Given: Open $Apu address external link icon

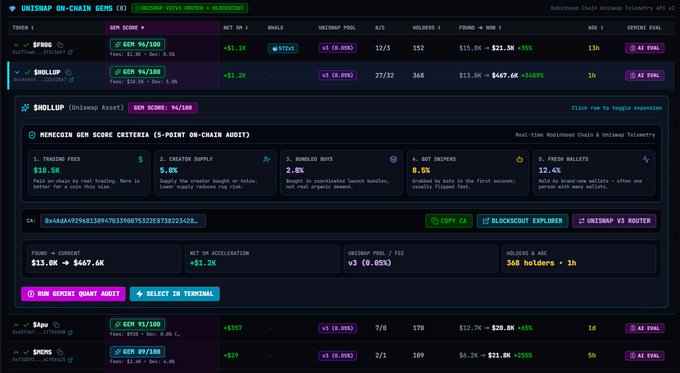Looking at the screenshot, I should [x=70, y=332].
